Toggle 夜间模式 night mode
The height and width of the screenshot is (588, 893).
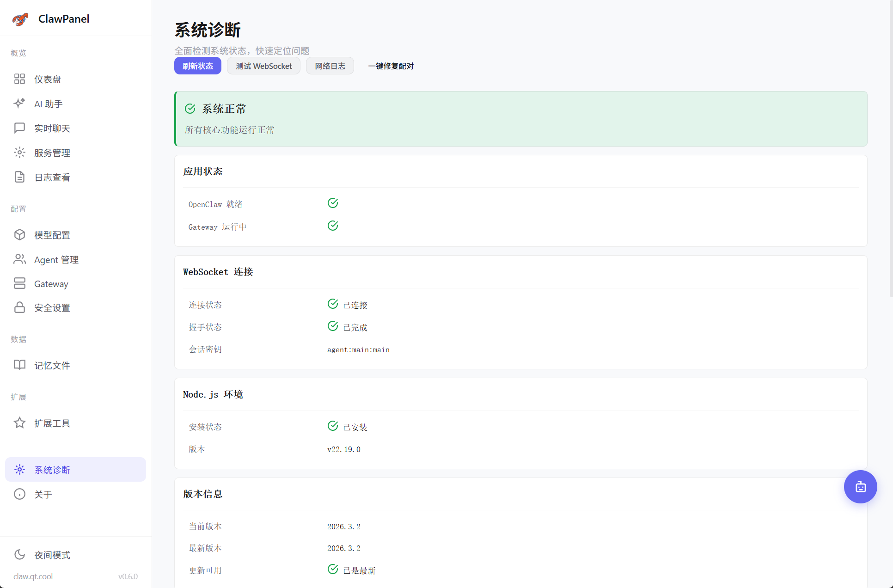tap(19, 555)
